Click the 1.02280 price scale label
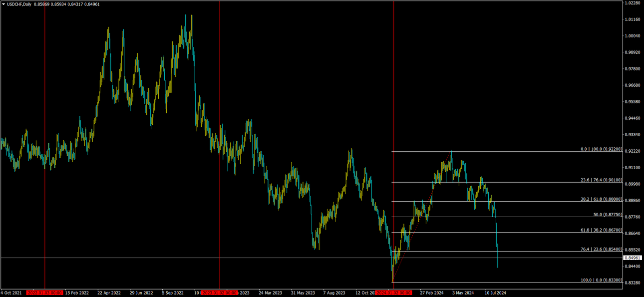 (633, 3)
